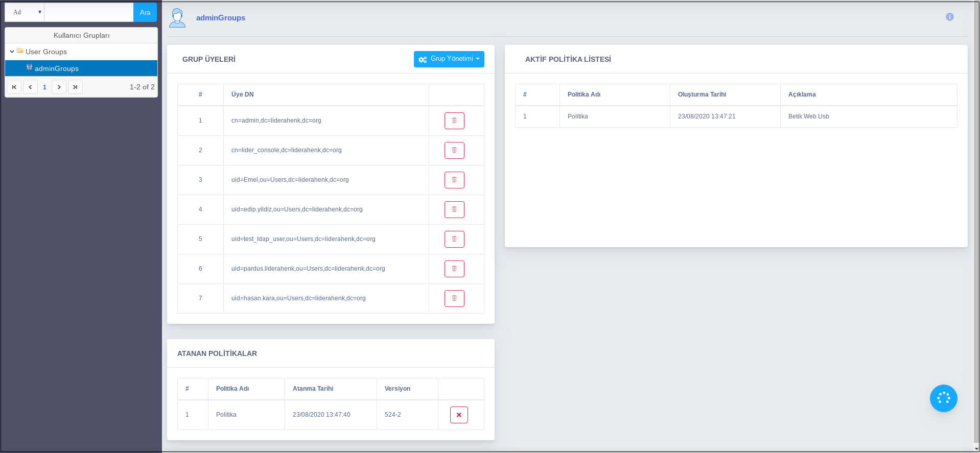Click the Ara search button
Screen dimensions: 980x453
(145, 12)
